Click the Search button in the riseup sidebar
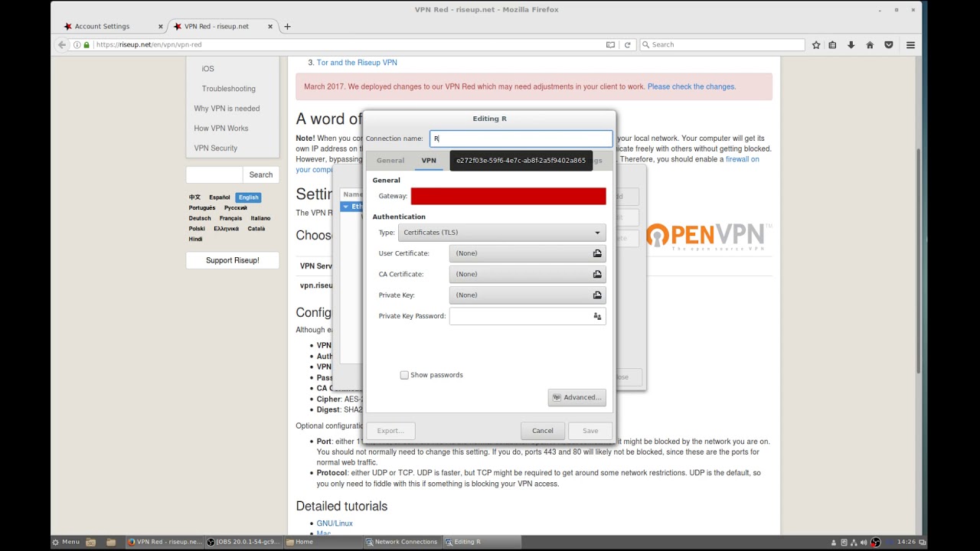This screenshot has height=551, width=980. point(260,174)
